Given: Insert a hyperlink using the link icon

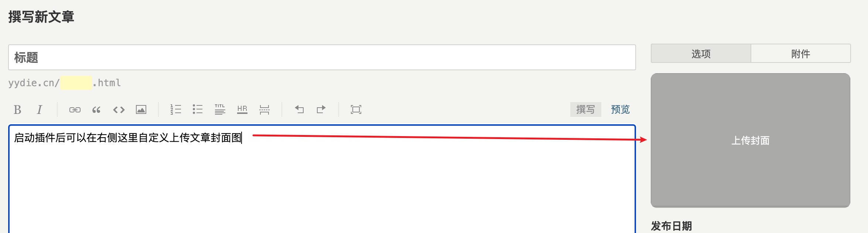Looking at the screenshot, I should click(x=75, y=109).
